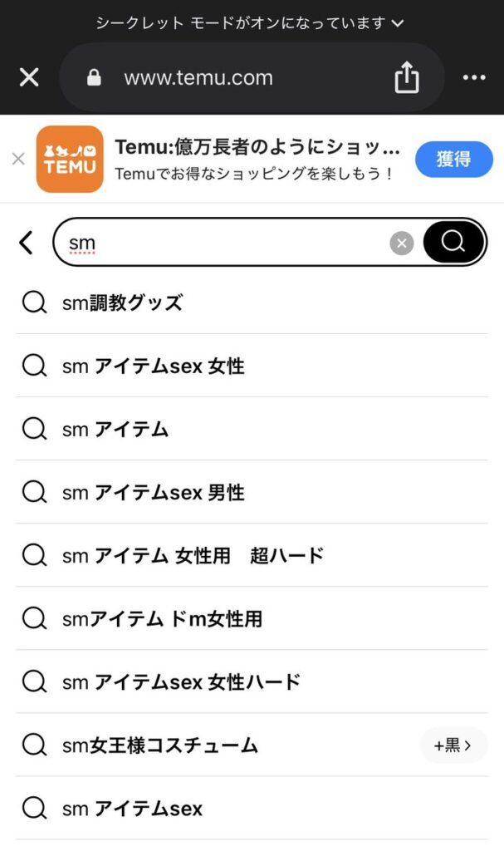Tap the lock icon beside the URL
Viewport: 504px width, 851px height.
[x=94, y=78]
